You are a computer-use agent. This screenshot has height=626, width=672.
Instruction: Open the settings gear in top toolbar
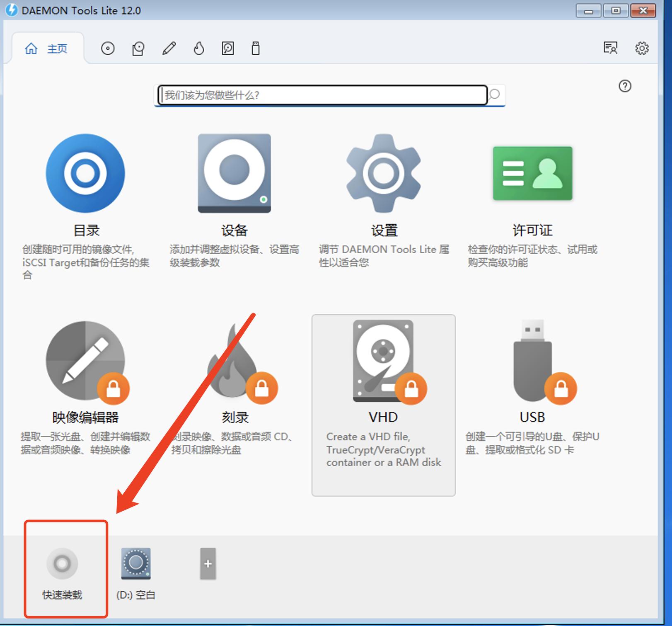tap(642, 48)
